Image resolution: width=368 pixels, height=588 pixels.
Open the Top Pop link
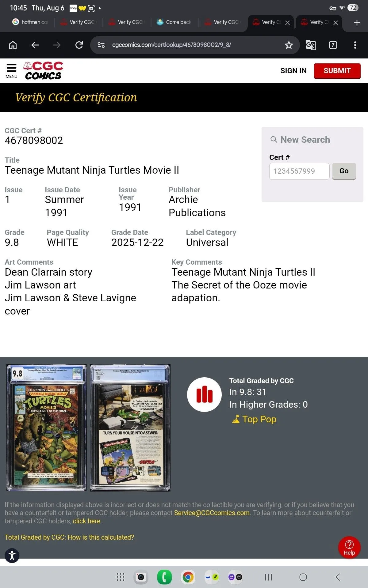[x=254, y=419]
